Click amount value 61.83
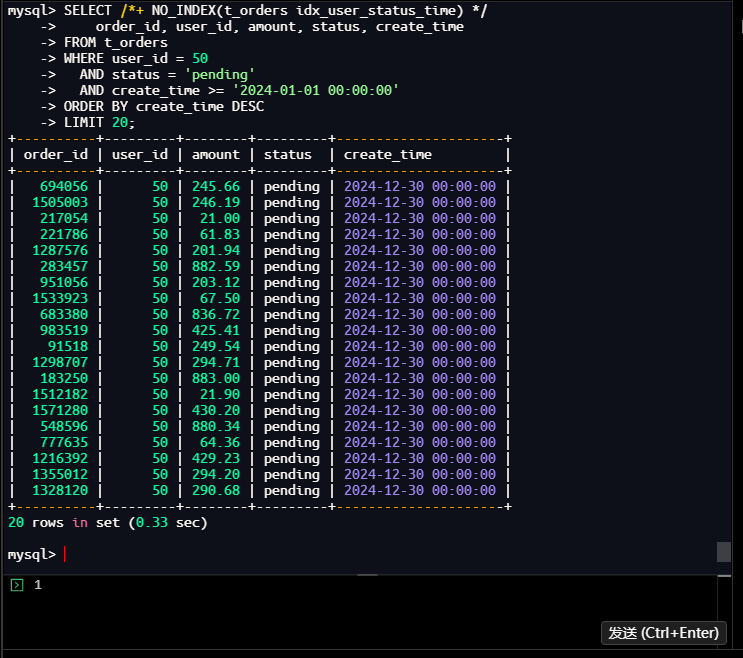 [220, 234]
